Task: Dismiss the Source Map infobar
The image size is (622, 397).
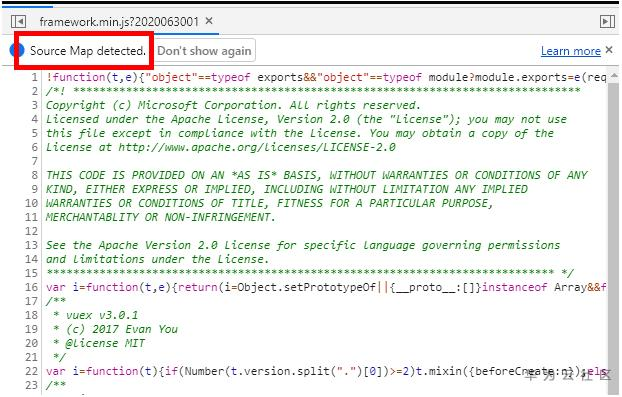Action: tap(609, 50)
